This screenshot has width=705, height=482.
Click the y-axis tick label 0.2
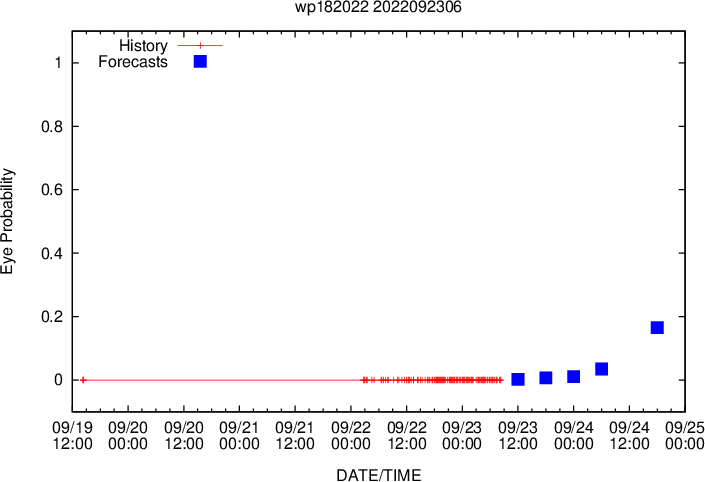coord(52,317)
